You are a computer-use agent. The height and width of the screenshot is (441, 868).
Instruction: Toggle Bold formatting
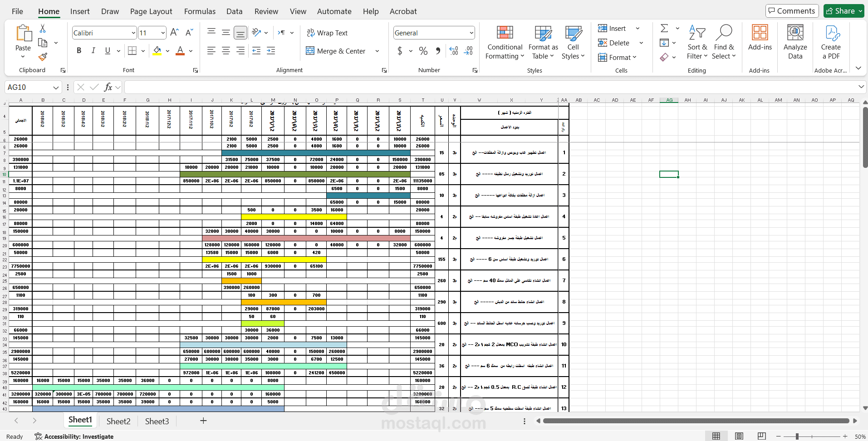point(79,51)
